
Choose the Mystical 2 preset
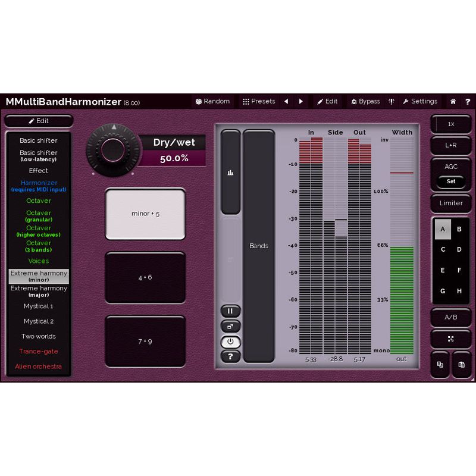tap(39, 321)
